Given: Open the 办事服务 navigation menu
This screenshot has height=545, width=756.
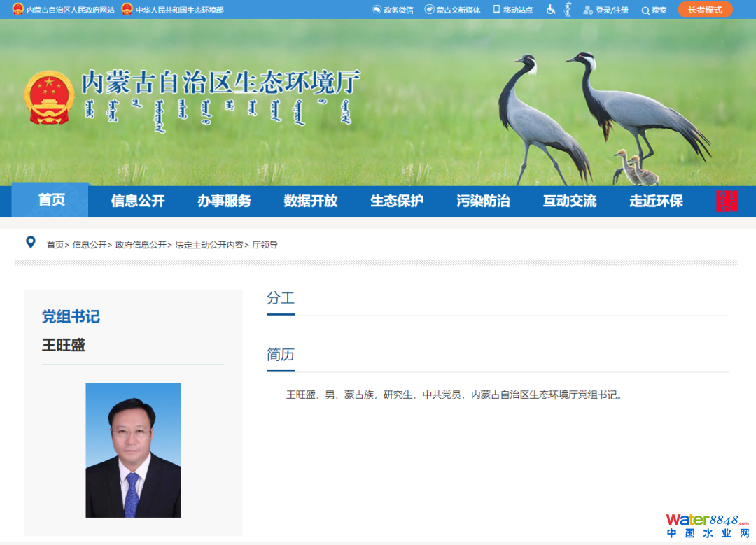Looking at the screenshot, I should (x=224, y=201).
